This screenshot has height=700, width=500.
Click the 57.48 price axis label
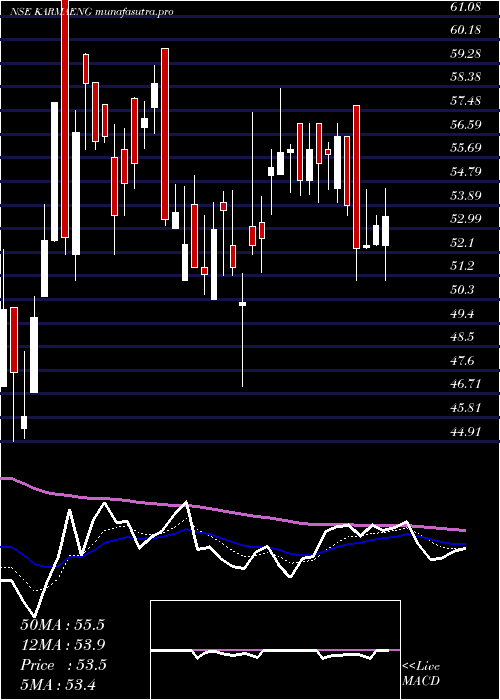coord(464,100)
